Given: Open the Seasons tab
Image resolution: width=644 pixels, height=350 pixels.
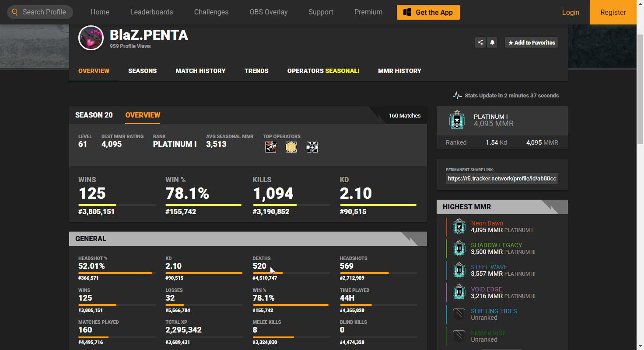Looking at the screenshot, I should [142, 71].
